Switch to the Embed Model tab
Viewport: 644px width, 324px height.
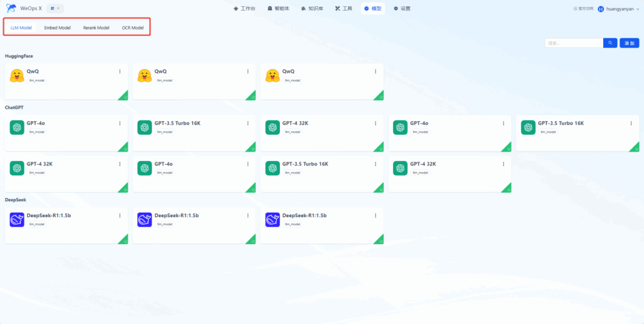point(57,28)
